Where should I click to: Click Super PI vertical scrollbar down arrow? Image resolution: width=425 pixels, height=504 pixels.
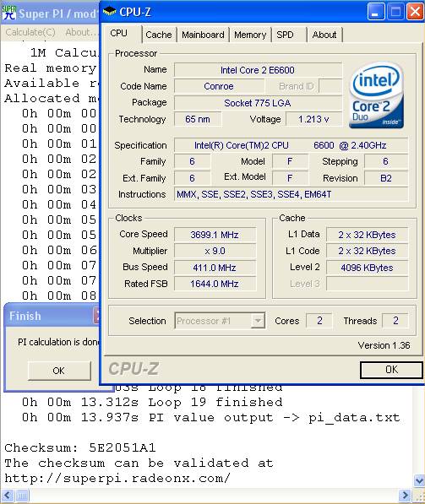[418, 481]
